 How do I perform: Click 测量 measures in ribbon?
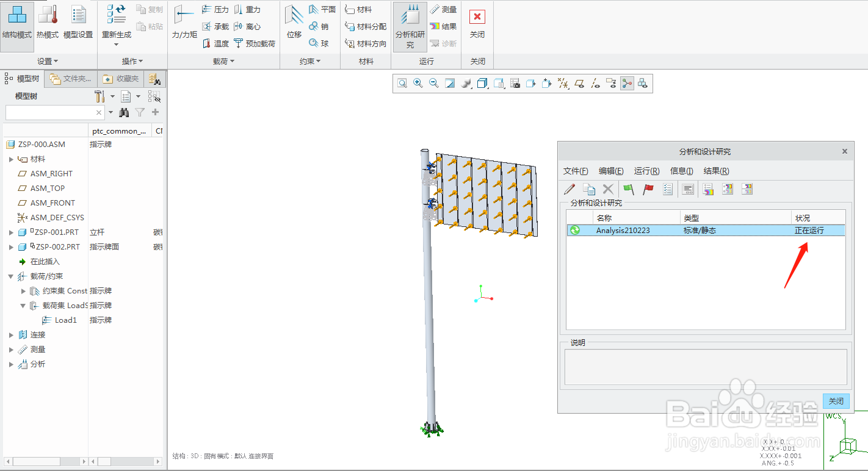point(443,10)
